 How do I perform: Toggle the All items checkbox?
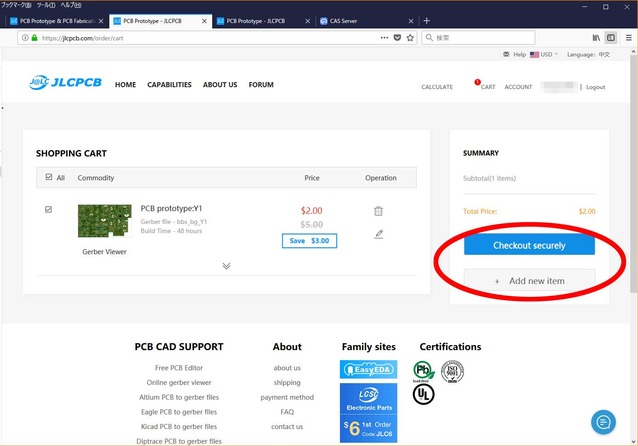click(x=49, y=177)
